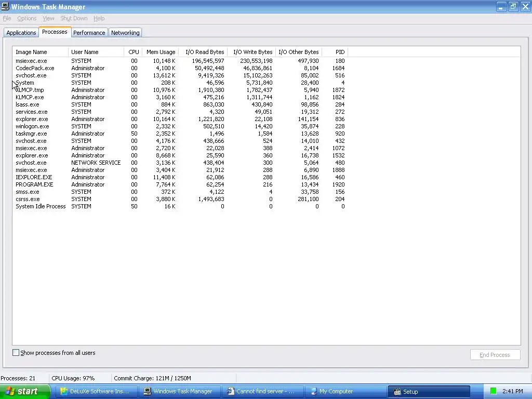Select the Processes tab
This screenshot has width=532, height=399.
pos(55,32)
